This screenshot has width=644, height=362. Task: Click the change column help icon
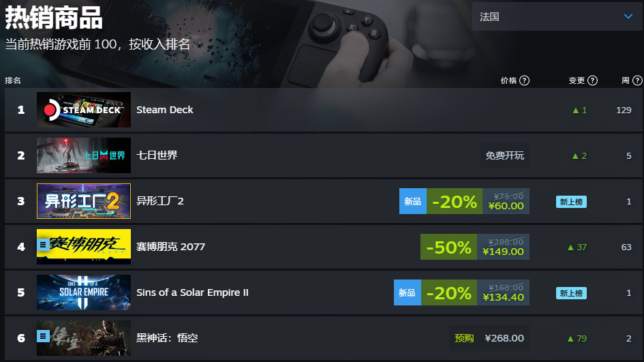592,80
